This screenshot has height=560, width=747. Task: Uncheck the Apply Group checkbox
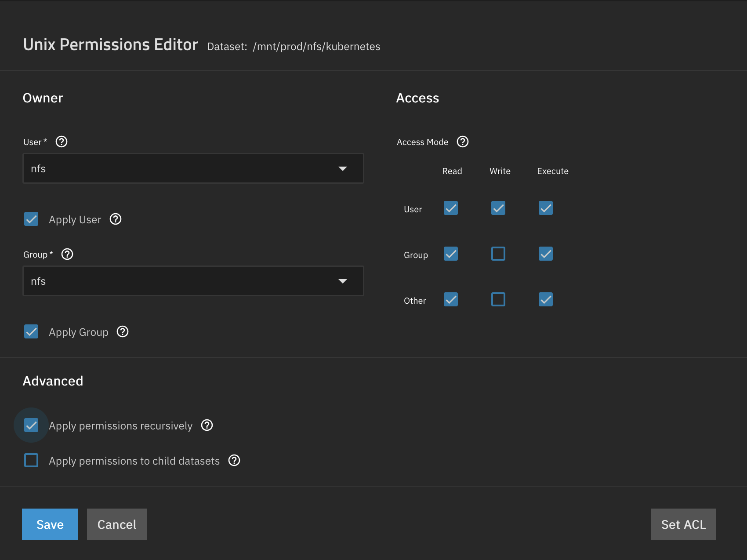coord(31,331)
